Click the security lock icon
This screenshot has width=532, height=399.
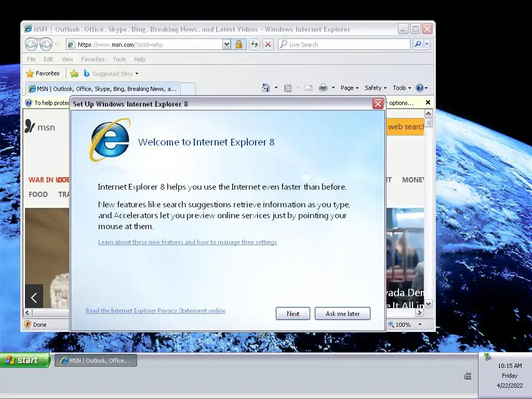239,45
